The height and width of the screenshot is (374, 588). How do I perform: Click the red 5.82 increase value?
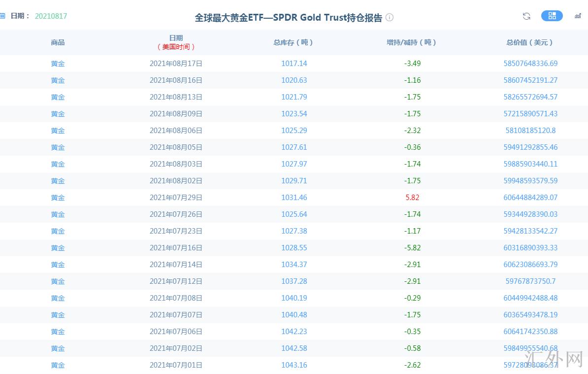click(x=412, y=198)
